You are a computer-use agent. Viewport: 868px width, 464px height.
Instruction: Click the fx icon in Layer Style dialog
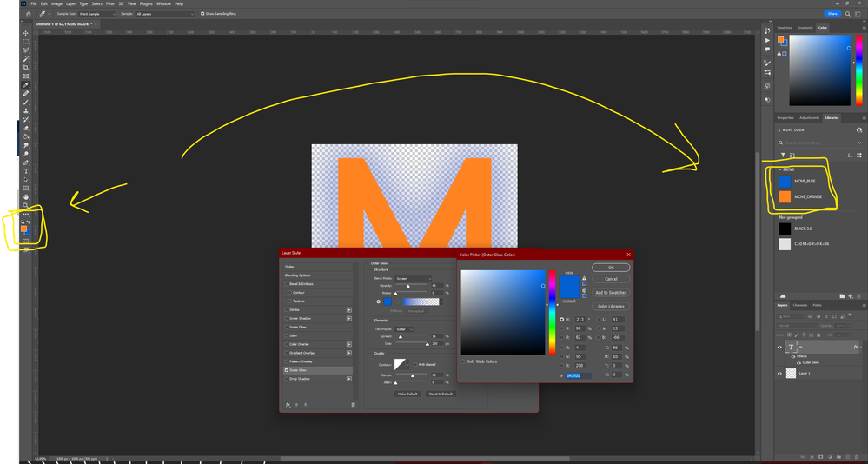tap(288, 404)
